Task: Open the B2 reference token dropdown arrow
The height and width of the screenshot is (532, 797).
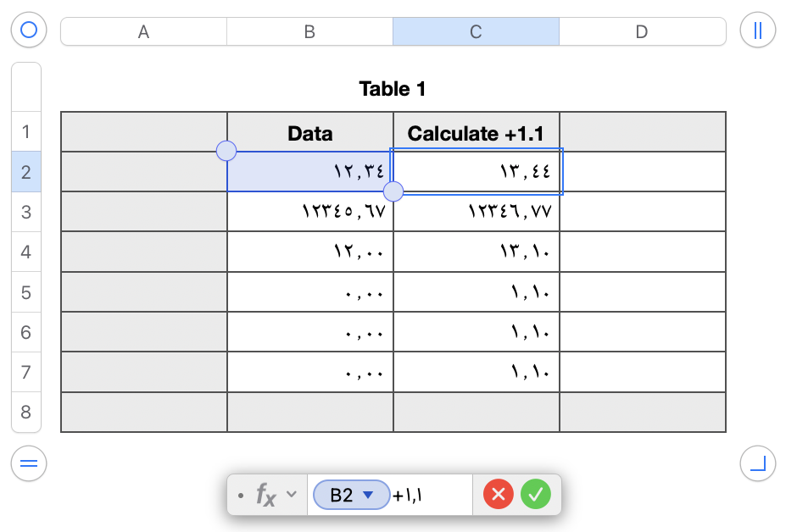Action: (x=368, y=495)
